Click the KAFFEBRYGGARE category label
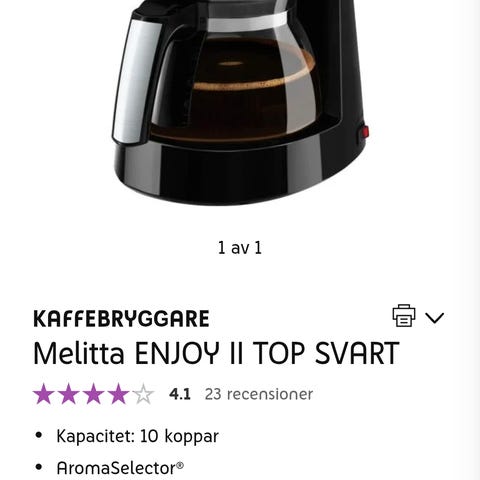The width and height of the screenshot is (480, 480). (121, 319)
